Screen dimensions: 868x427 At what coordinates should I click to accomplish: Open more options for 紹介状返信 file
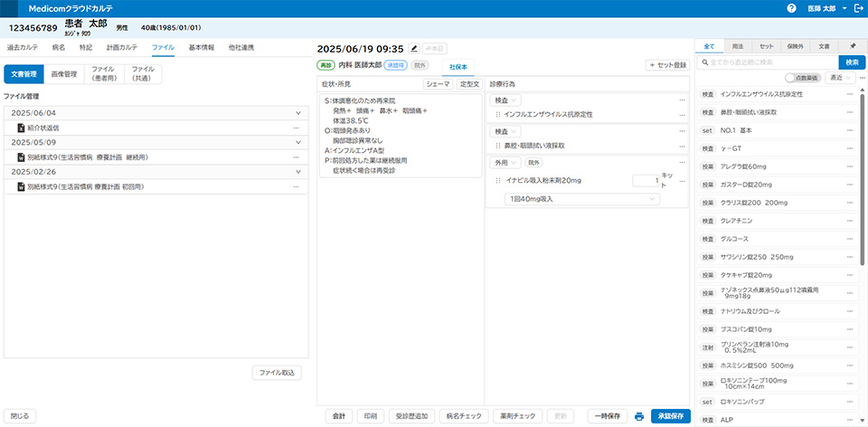296,128
